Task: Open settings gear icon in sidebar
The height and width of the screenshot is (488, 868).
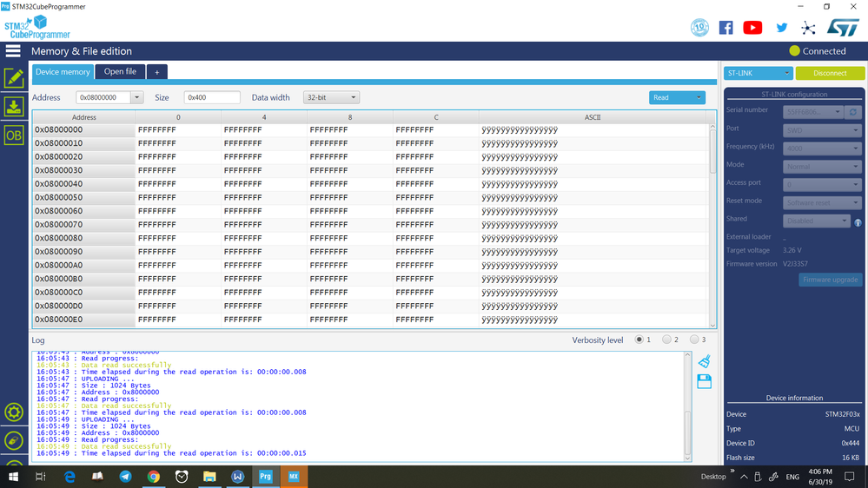Action: point(14,412)
